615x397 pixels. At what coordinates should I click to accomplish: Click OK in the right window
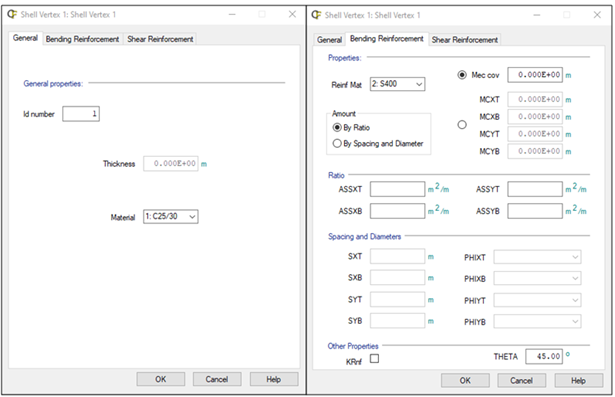tap(465, 381)
